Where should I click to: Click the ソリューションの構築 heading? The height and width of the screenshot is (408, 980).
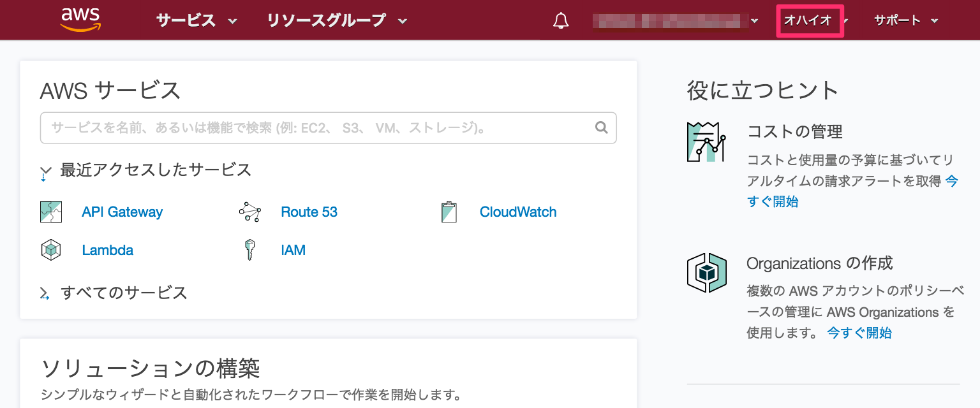151,368
